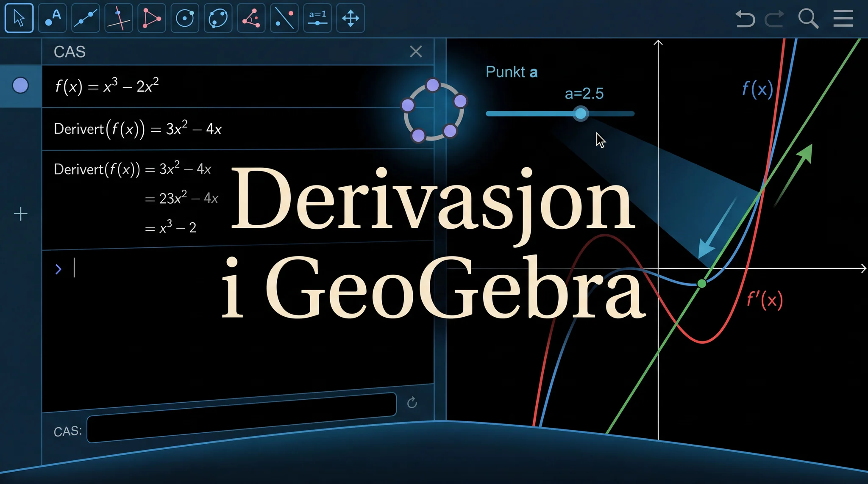Select the Ellipse conic tool
The image size is (868, 484).
(218, 18)
